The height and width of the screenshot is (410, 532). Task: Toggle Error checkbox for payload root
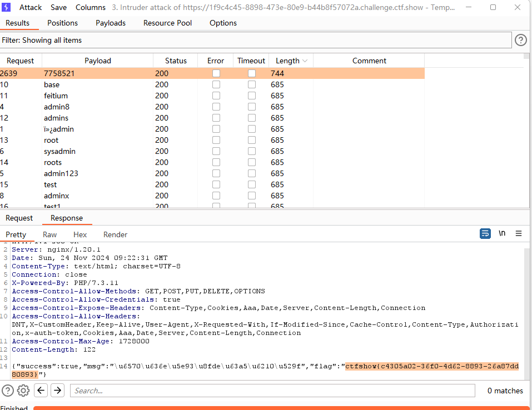click(x=216, y=140)
